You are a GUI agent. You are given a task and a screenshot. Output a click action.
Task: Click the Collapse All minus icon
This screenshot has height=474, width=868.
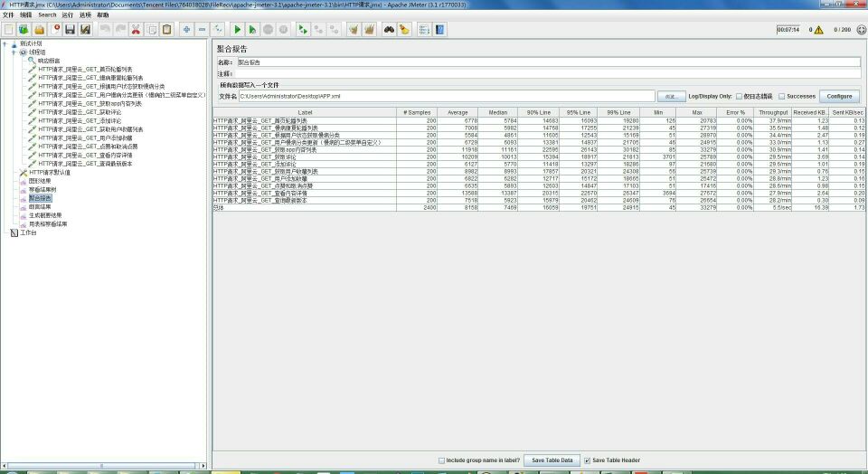(203, 30)
